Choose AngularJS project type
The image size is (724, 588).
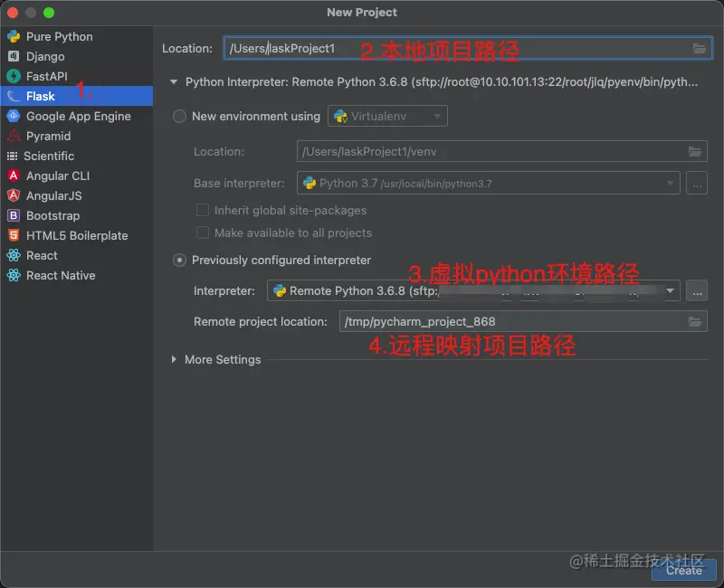[x=54, y=195]
